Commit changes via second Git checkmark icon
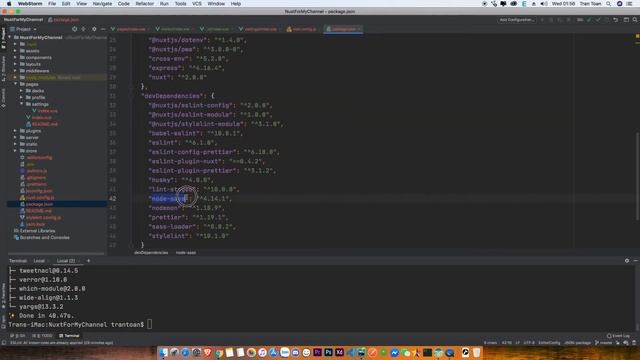The image size is (640, 360). 598,20
